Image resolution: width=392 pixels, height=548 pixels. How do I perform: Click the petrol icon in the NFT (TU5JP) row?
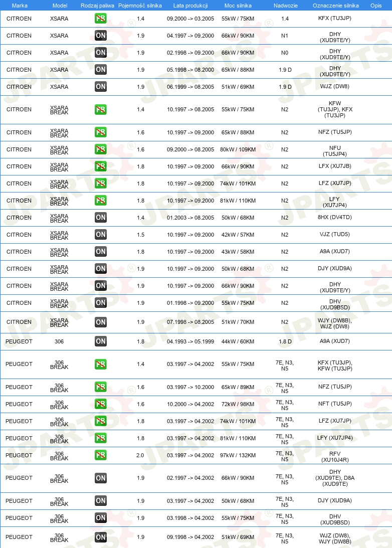(101, 404)
